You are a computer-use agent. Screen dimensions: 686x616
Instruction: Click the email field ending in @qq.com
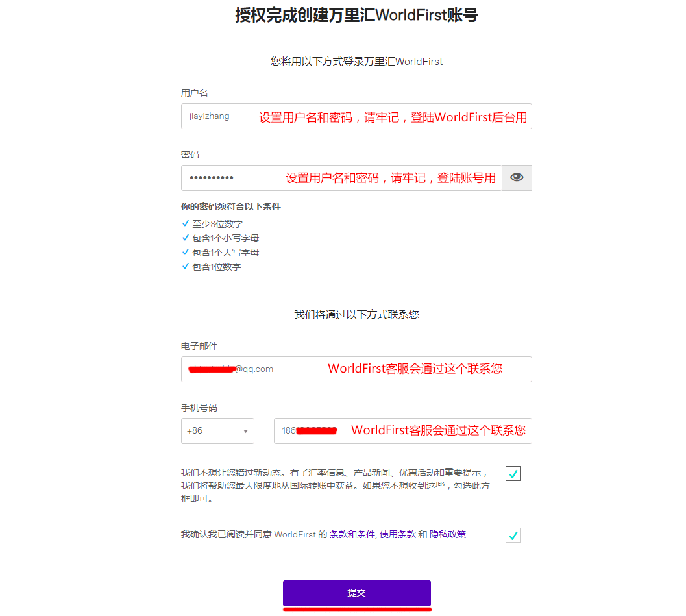click(356, 369)
